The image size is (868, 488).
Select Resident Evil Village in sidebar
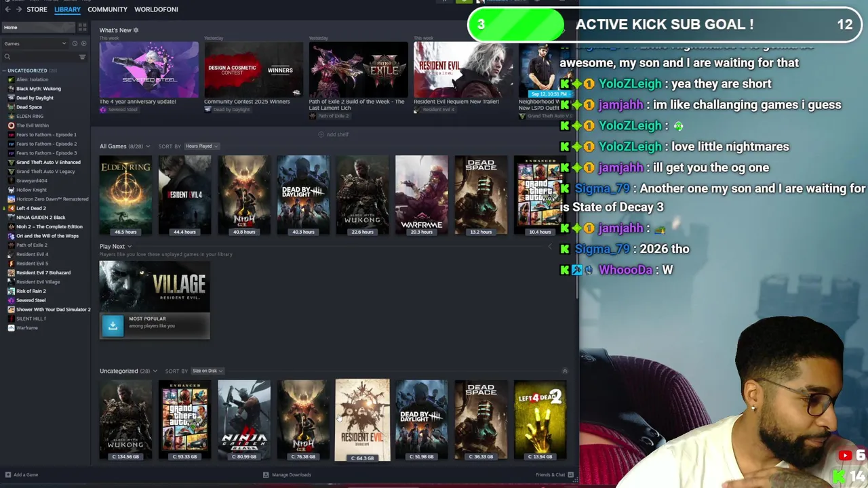click(x=38, y=282)
